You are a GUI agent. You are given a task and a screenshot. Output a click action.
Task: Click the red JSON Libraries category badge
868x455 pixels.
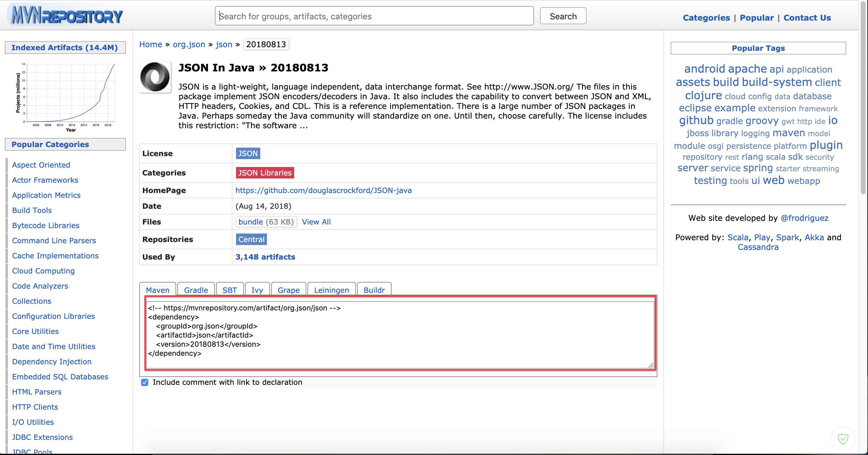click(x=265, y=173)
